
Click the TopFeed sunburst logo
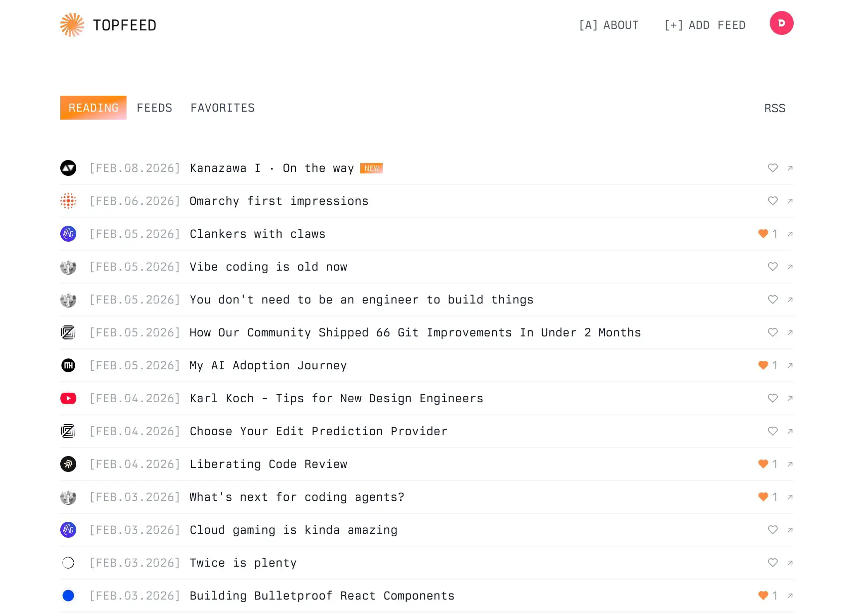72,25
